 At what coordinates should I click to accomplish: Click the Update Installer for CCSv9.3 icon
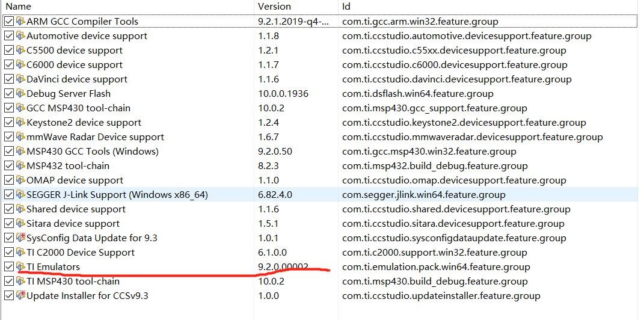(20, 295)
